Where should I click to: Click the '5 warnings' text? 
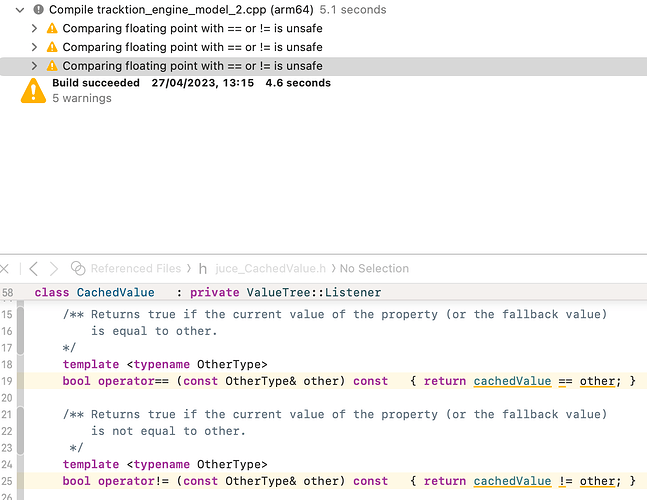click(x=82, y=98)
